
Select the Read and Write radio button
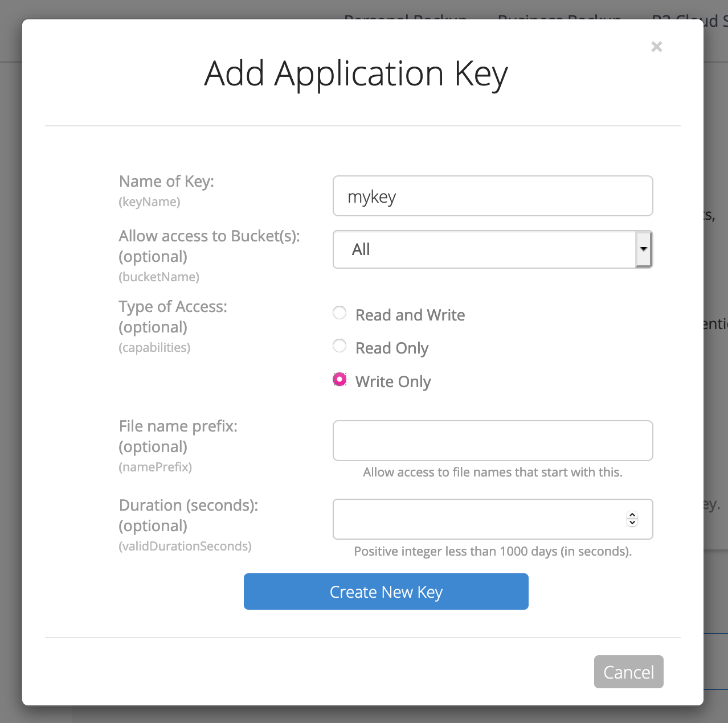(x=339, y=313)
